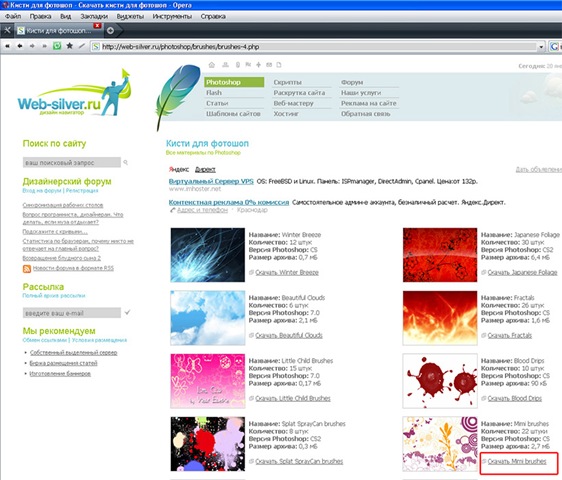
Task: Open the Виджеты menu
Action: (130, 16)
